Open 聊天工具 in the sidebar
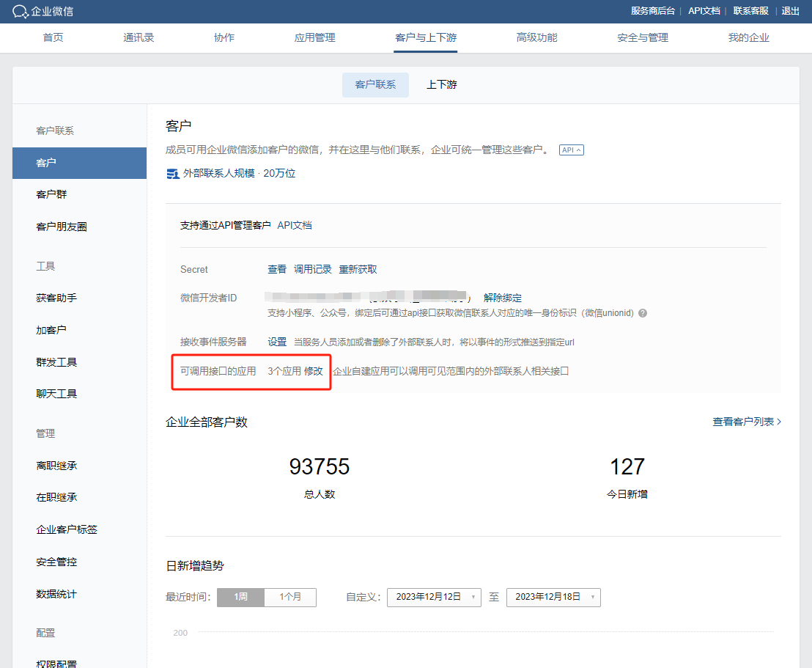Screen dimensions: 812x668 [56, 394]
